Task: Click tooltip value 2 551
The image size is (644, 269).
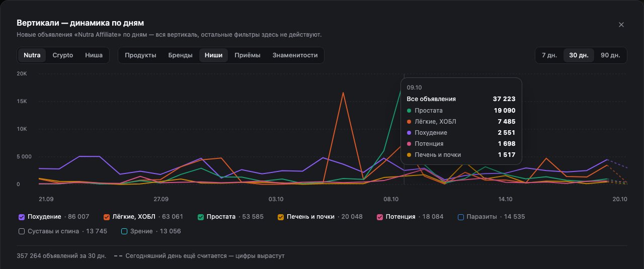Action: 506,133
